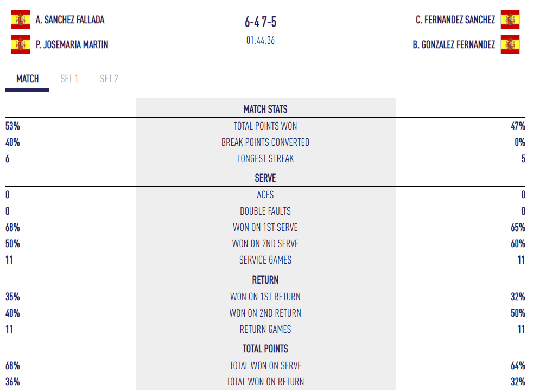Click Spain flag beside A. Sanchez Fallada
Image resolution: width=533 pixels, height=392 pixels.
(x=21, y=20)
